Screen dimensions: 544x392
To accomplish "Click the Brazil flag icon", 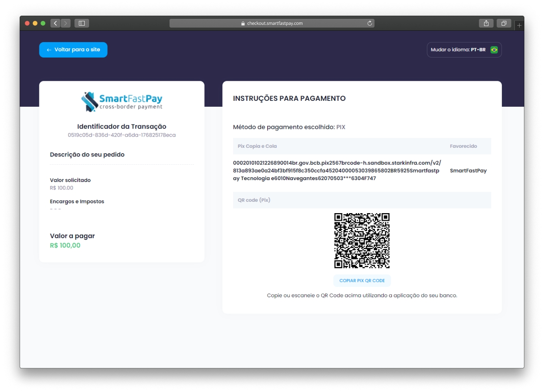I will click(494, 50).
